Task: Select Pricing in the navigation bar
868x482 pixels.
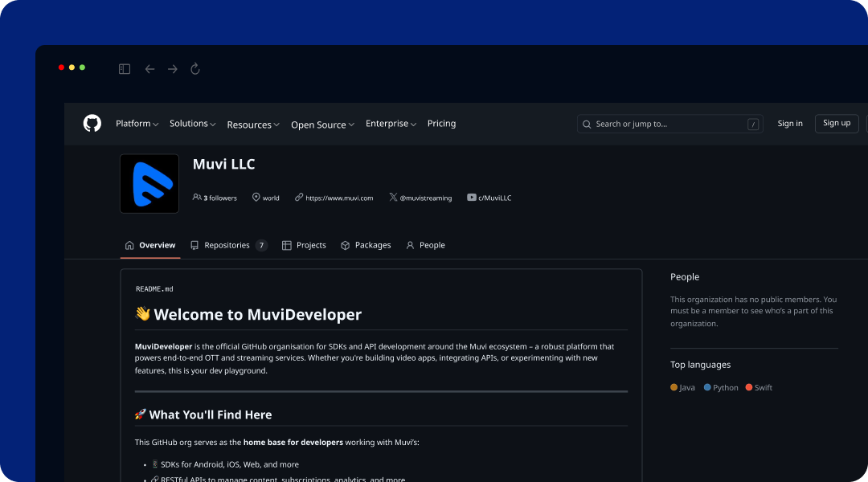Action: tap(441, 123)
